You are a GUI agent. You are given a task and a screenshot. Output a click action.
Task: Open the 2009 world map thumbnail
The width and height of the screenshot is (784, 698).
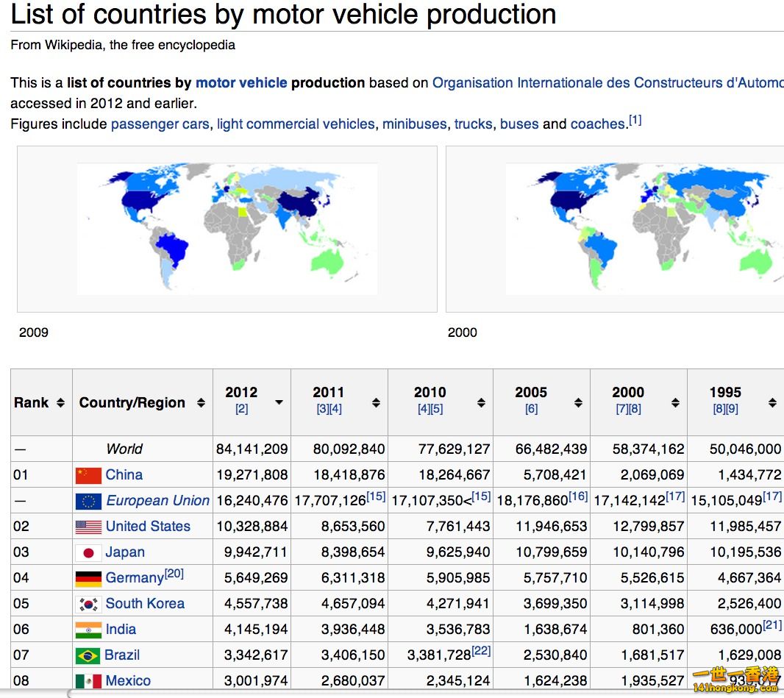click(227, 229)
